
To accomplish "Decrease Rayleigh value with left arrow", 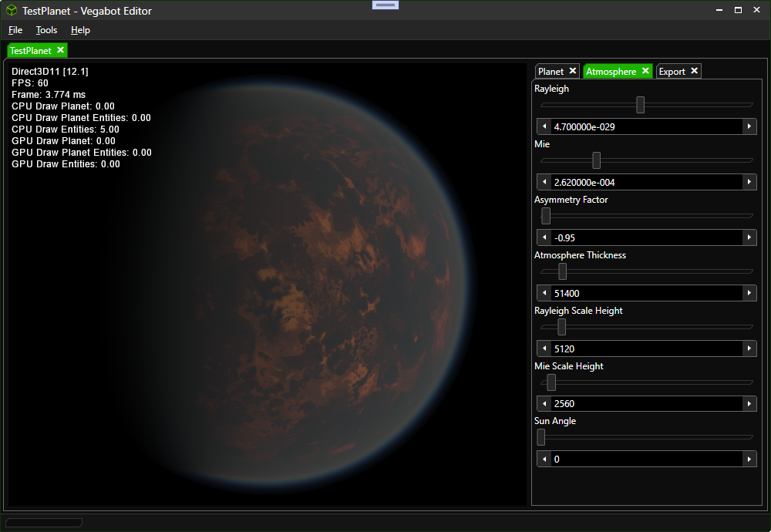I will click(544, 126).
